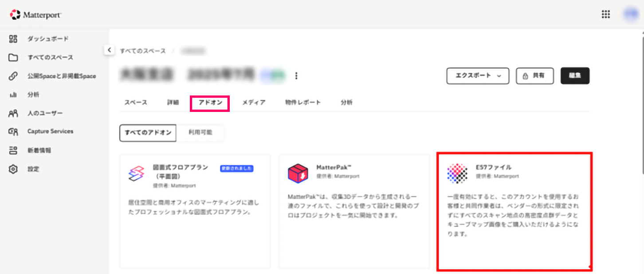The width and height of the screenshot is (644, 274).
Task: Open the three-dot more options menu
Action: pos(296,76)
